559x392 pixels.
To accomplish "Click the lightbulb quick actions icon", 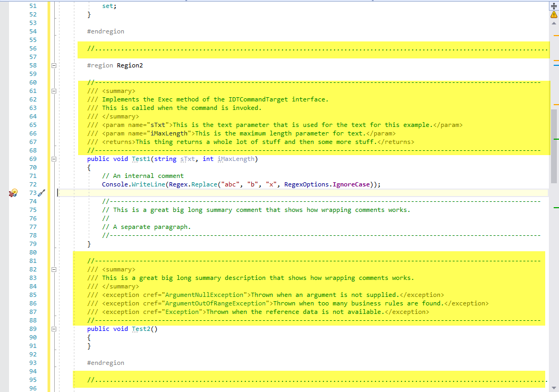I will pyautogui.click(x=13, y=193).
